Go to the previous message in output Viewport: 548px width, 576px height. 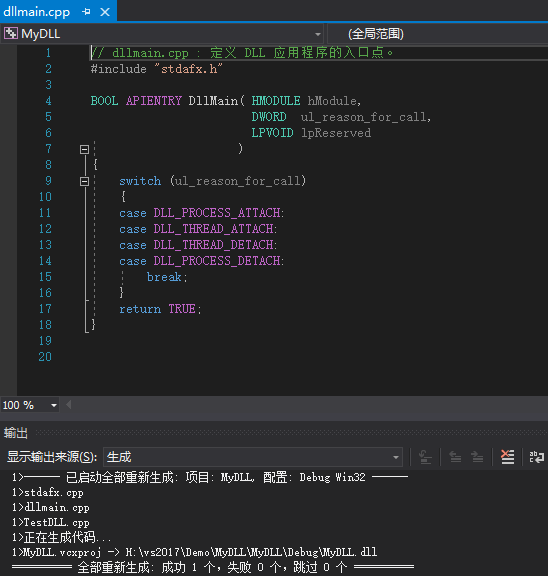pyautogui.click(x=455, y=457)
